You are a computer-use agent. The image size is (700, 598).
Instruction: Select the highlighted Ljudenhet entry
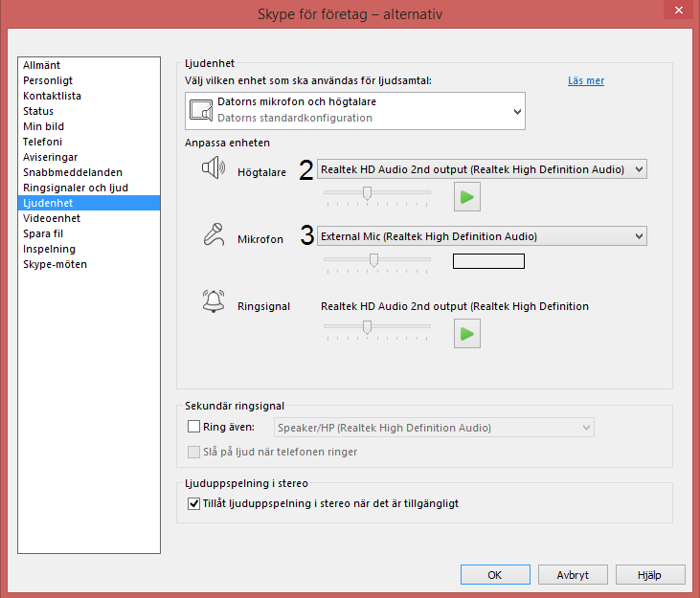tap(89, 203)
